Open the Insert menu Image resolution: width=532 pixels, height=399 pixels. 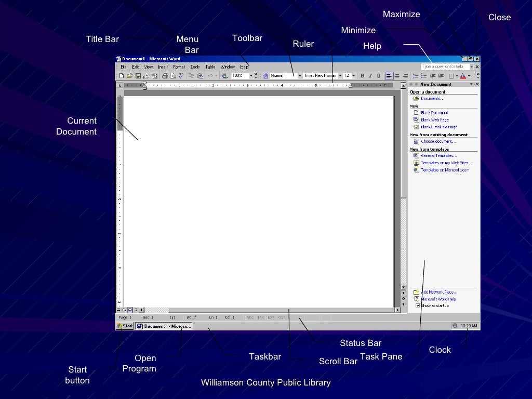163,67
